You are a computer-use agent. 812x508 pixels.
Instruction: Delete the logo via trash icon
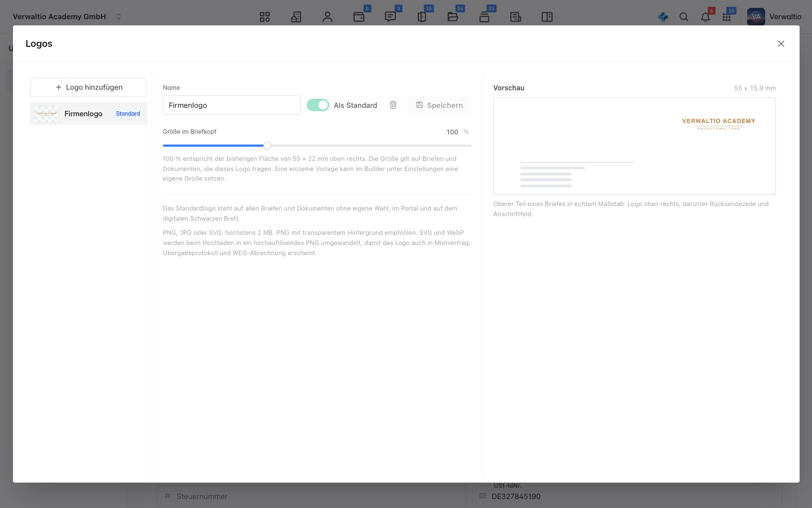[393, 105]
